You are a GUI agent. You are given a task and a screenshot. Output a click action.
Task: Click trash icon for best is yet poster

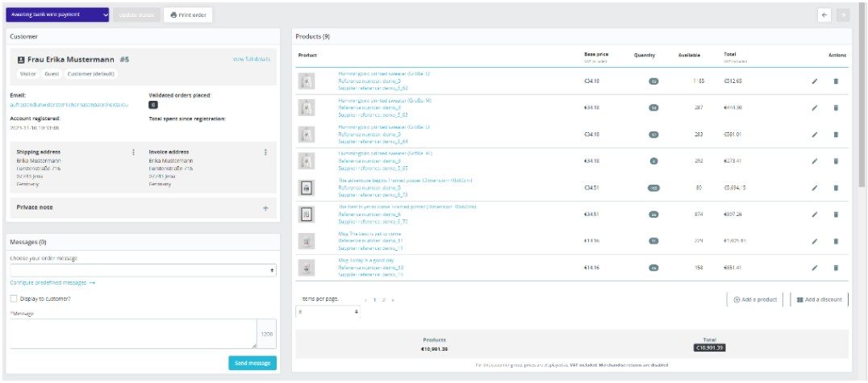[835, 214]
